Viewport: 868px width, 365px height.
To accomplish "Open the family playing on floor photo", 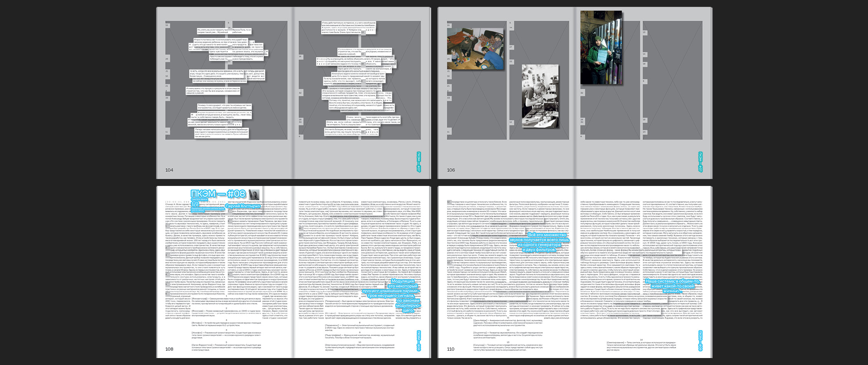I will [475, 49].
